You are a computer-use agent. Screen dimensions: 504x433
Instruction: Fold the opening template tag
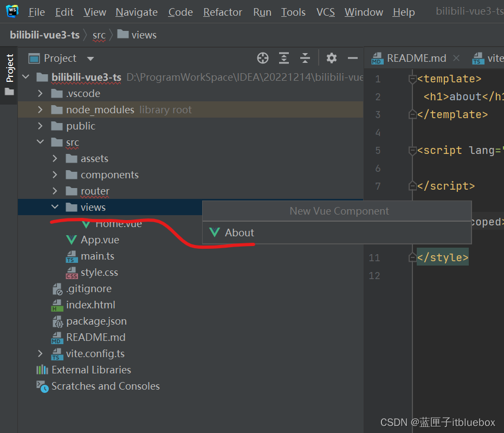412,79
